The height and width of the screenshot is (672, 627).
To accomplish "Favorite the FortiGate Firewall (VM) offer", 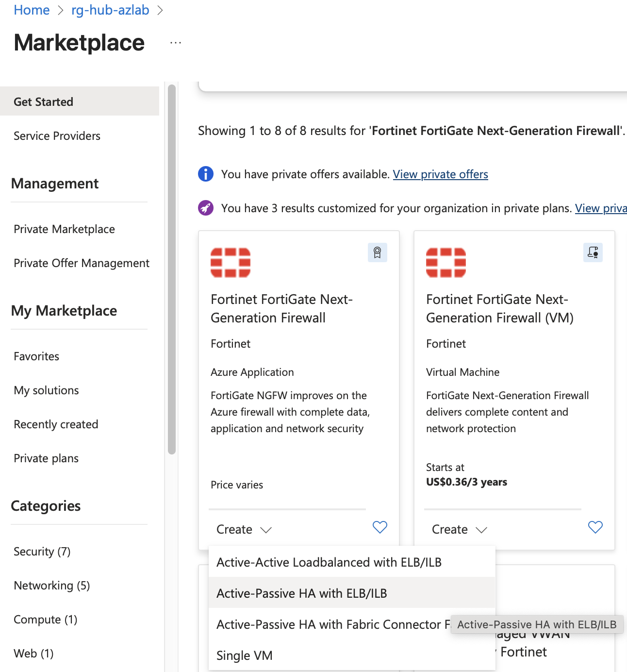I will [x=595, y=527].
